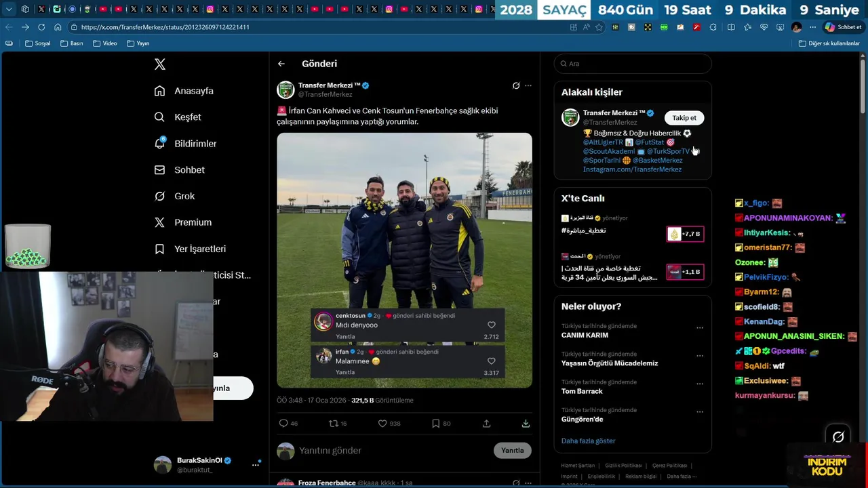
Task: Open Grok from the sidebar
Action: (x=174, y=196)
